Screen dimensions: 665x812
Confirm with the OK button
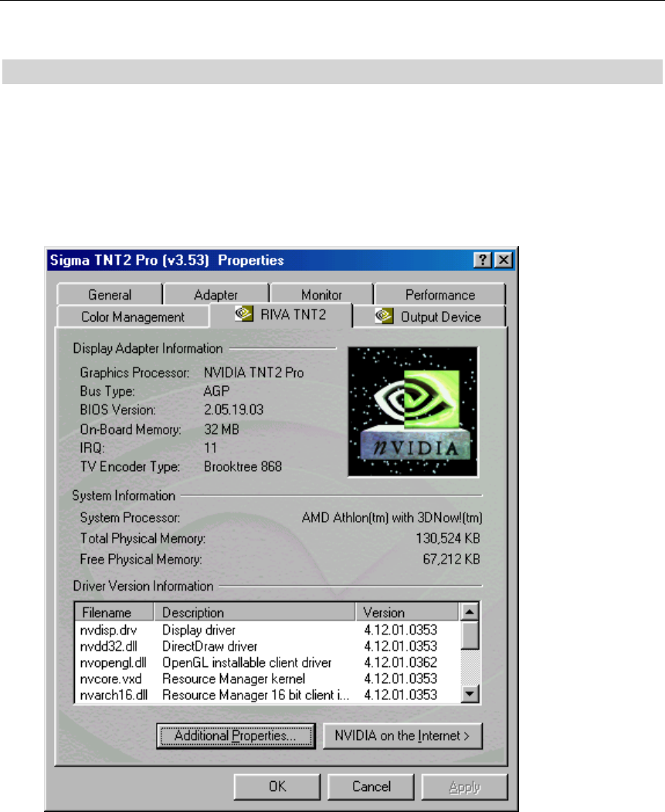click(277, 787)
